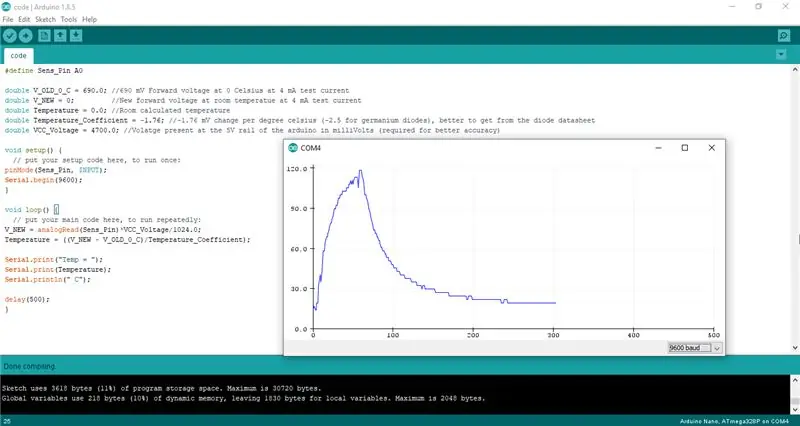Select the code sketch tab
The width and height of the screenshot is (800, 426).
pos(18,56)
